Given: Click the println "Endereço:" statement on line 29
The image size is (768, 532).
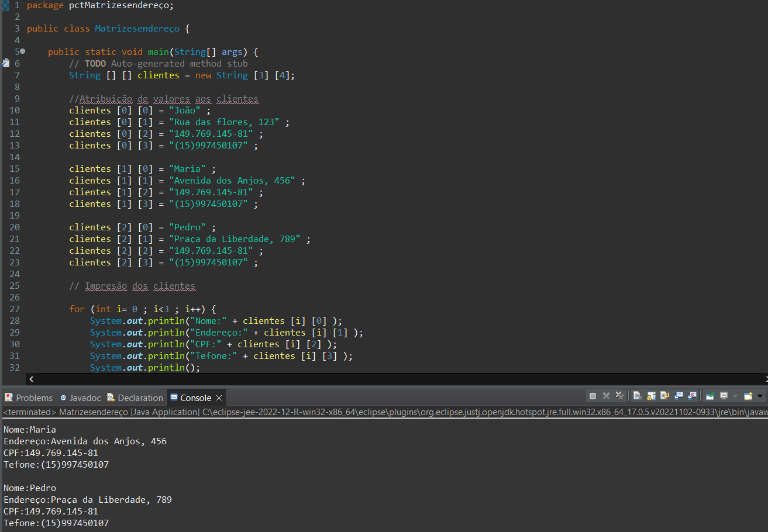Looking at the screenshot, I should click(x=226, y=332).
